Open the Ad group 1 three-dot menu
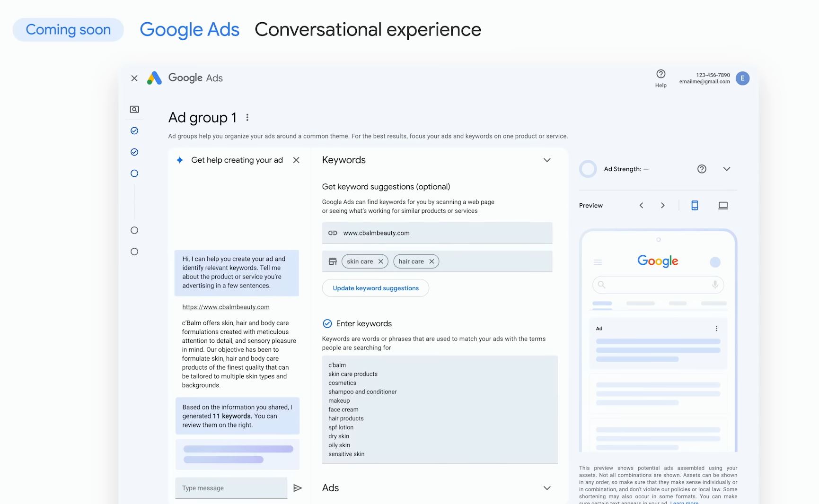This screenshot has height=504, width=819. tap(247, 117)
